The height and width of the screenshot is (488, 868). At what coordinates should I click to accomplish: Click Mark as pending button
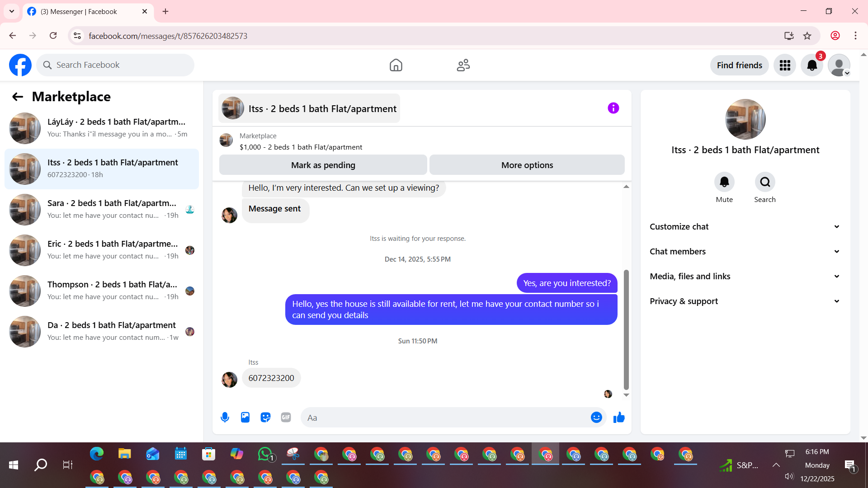[x=323, y=165]
